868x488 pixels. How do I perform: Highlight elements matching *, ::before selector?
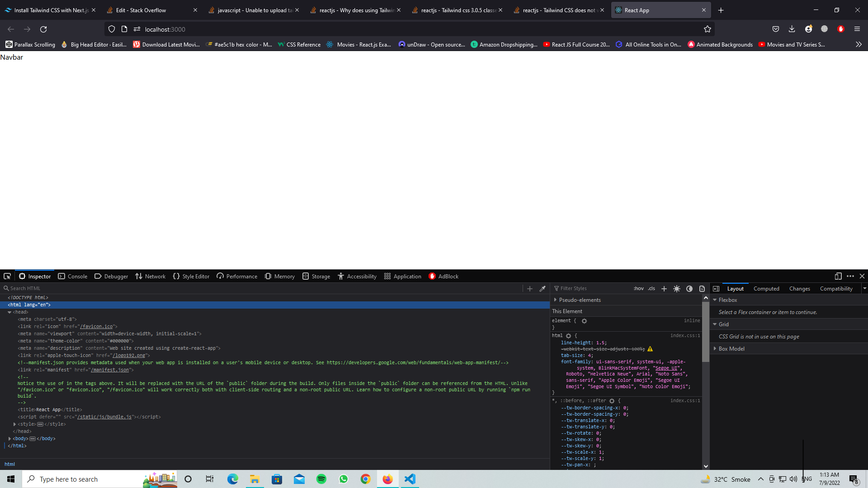click(x=612, y=401)
